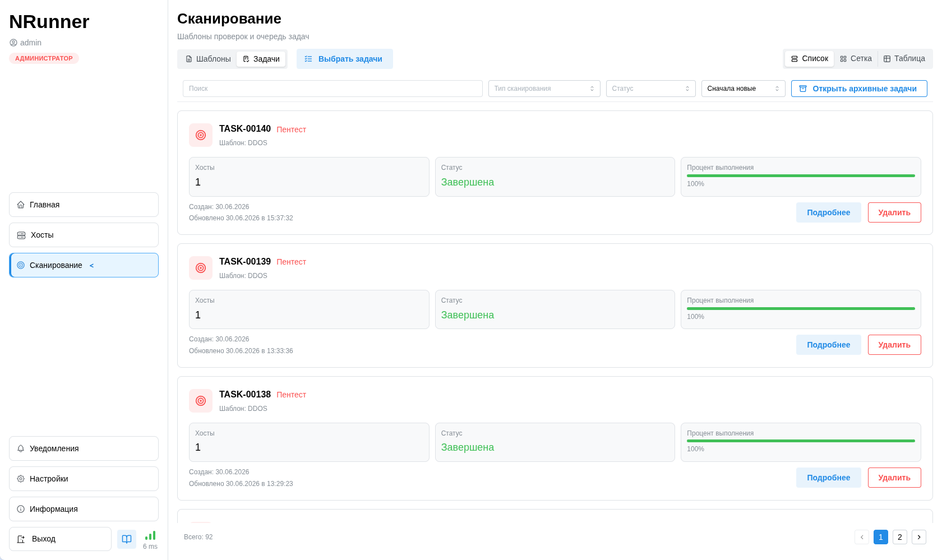Screen dimensions: 942x560
Task: Click the next page arrow
Action: coord(919,537)
